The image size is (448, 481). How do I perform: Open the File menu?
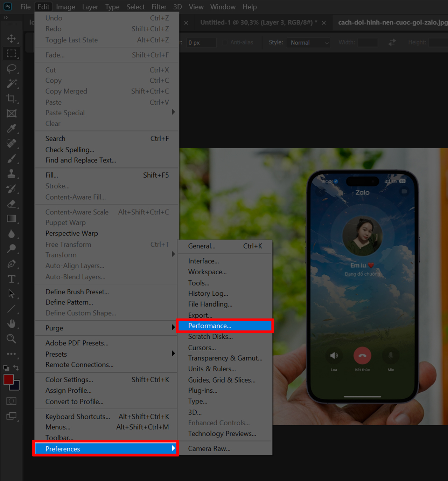point(26,7)
